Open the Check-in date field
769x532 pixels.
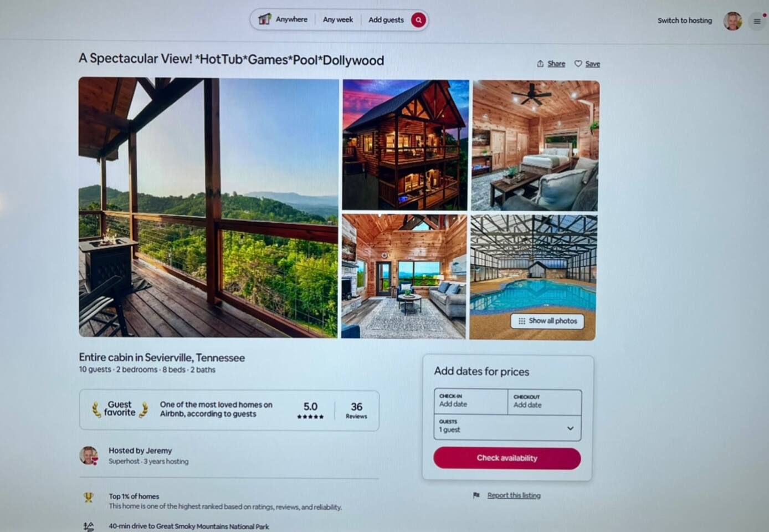pyautogui.click(x=471, y=401)
